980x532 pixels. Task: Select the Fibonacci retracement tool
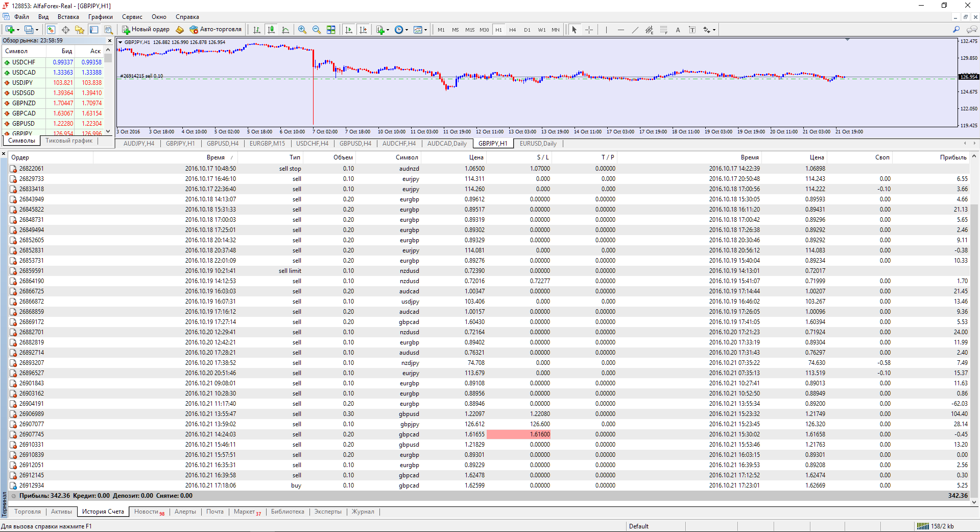[663, 30]
